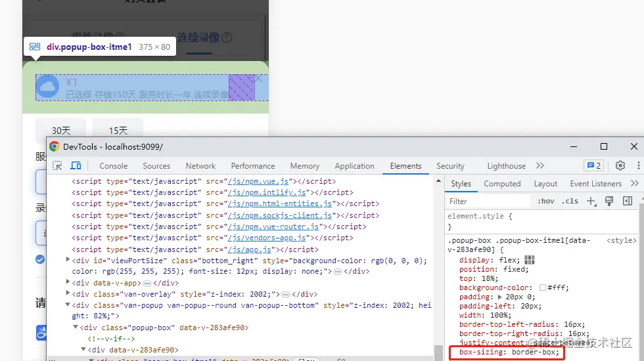Viewport: 644px width, 361px height.
Task: Toggle the :hov element state button
Action: 546,201
